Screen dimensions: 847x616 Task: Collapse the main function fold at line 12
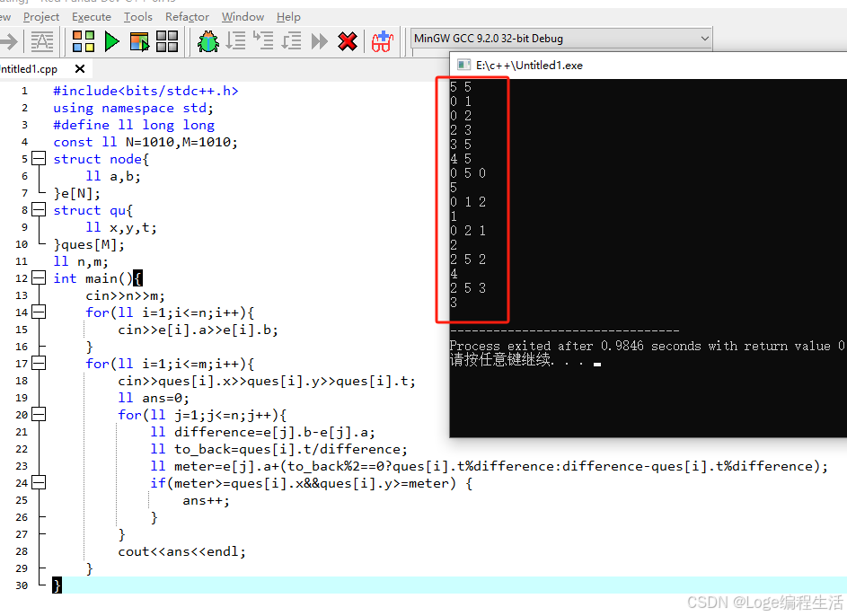(x=39, y=278)
